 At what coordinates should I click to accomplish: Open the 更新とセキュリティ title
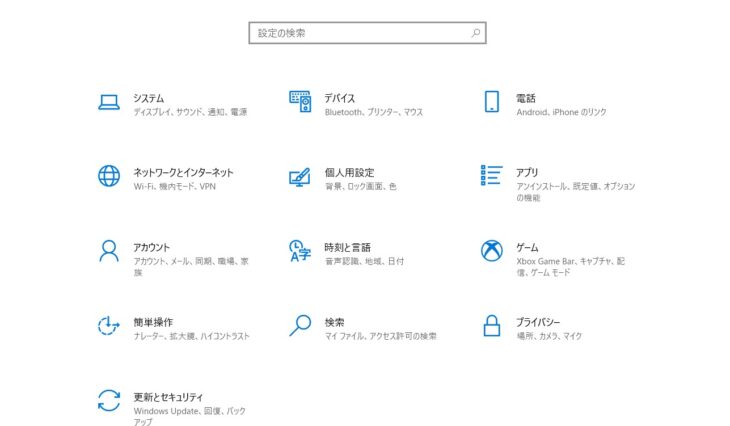[x=168, y=397]
